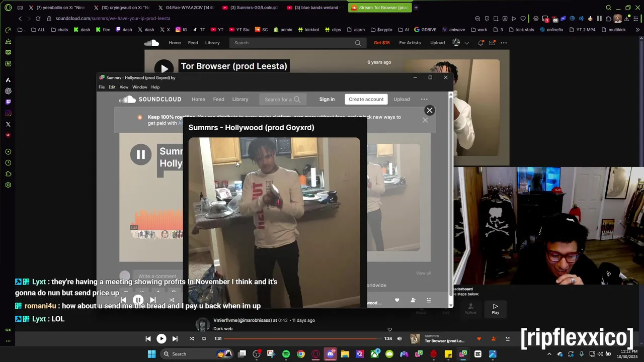Click Upload in the popup SoundCloud header
This screenshot has width=644, height=362.
point(401,99)
